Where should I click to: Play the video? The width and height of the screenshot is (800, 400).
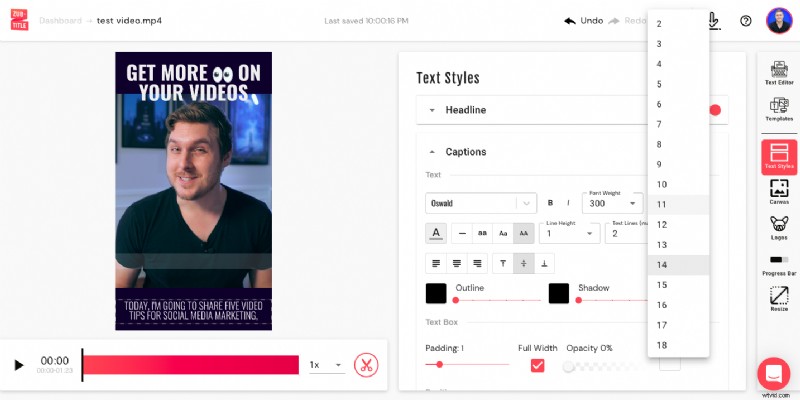click(x=19, y=365)
